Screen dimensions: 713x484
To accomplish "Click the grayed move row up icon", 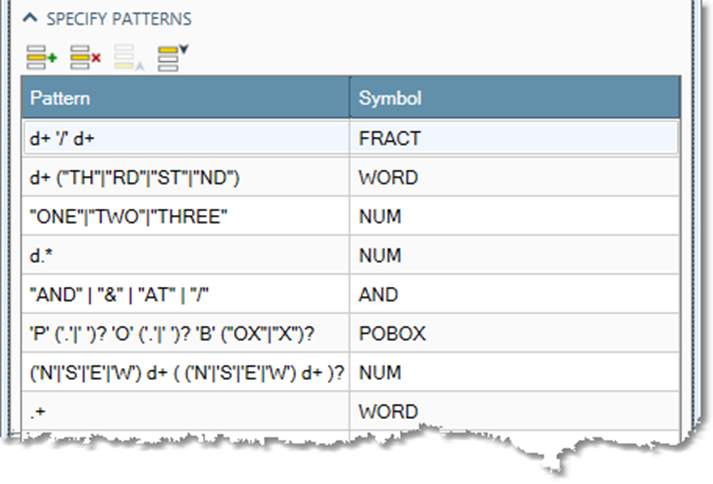I will point(130,58).
